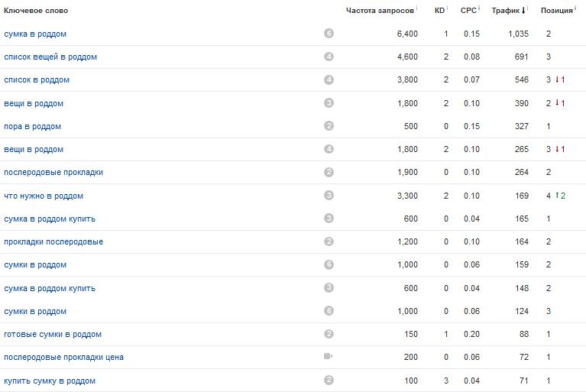Select CPC value '0.20'
Screen dimensions: 586x392
pyautogui.click(x=471, y=335)
